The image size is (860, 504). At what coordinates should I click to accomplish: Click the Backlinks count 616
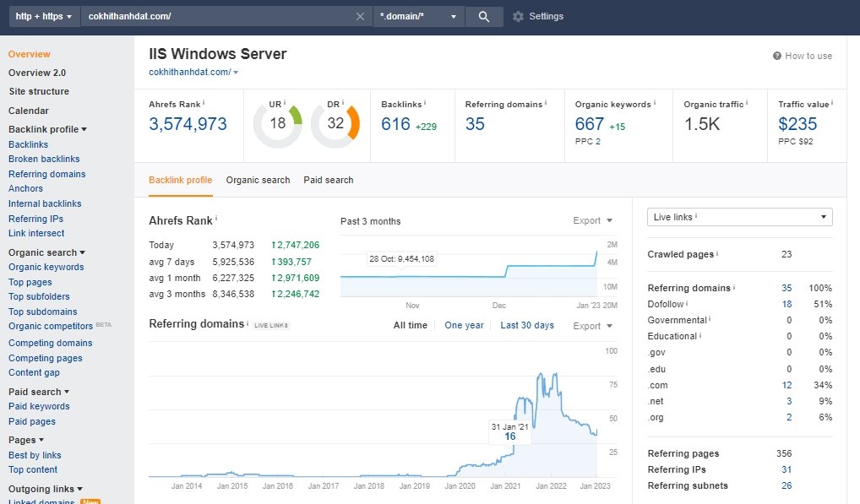[395, 124]
